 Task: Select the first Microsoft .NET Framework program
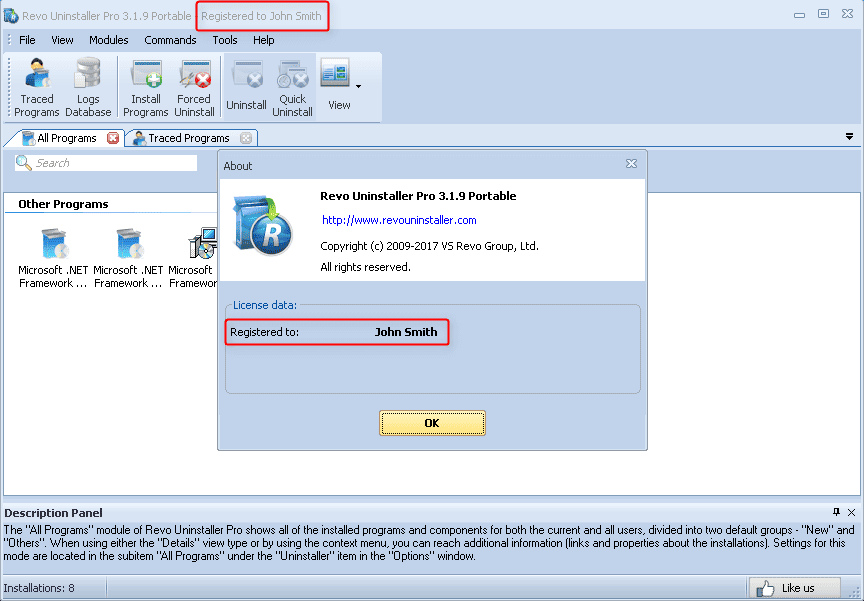pyautogui.click(x=53, y=258)
